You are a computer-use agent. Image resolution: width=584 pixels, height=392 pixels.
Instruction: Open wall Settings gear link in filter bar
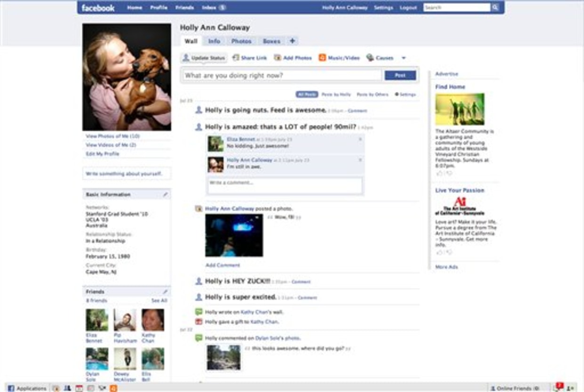(405, 95)
